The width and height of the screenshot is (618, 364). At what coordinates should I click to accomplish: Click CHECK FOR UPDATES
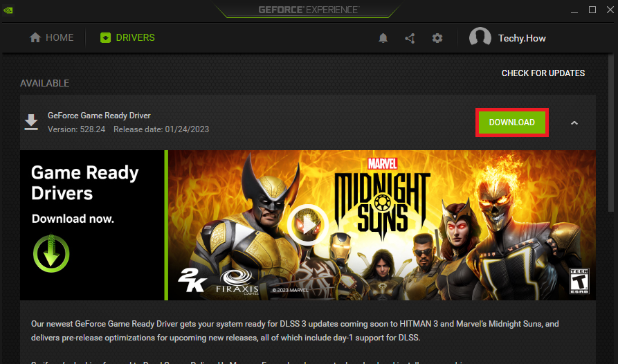(543, 73)
